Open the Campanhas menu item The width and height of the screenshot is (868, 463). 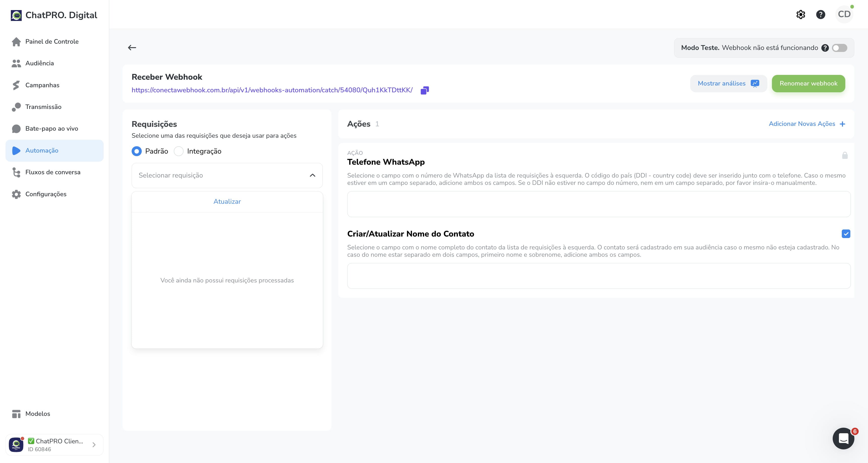click(54, 85)
